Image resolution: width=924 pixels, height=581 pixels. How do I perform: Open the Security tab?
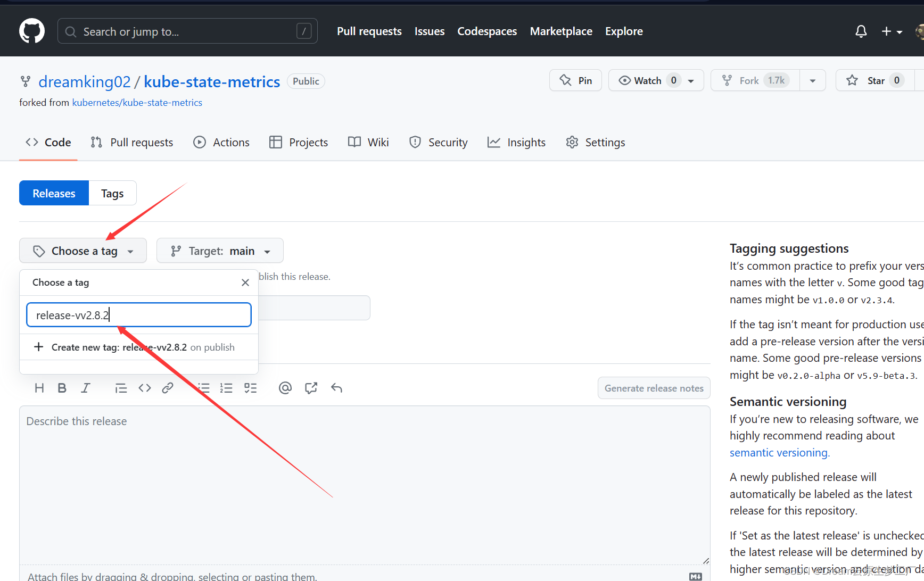pyautogui.click(x=439, y=143)
